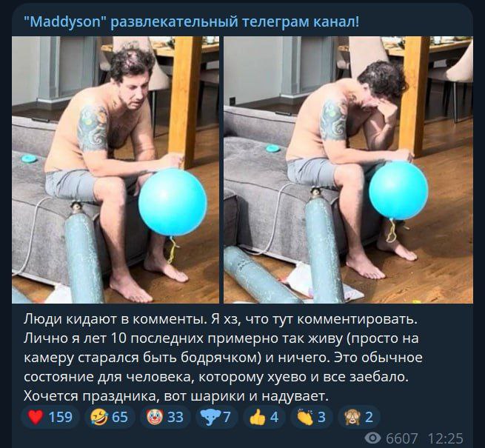Click the blue balloon in the left photo
The image size is (485, 448).
tap(173, 202)
